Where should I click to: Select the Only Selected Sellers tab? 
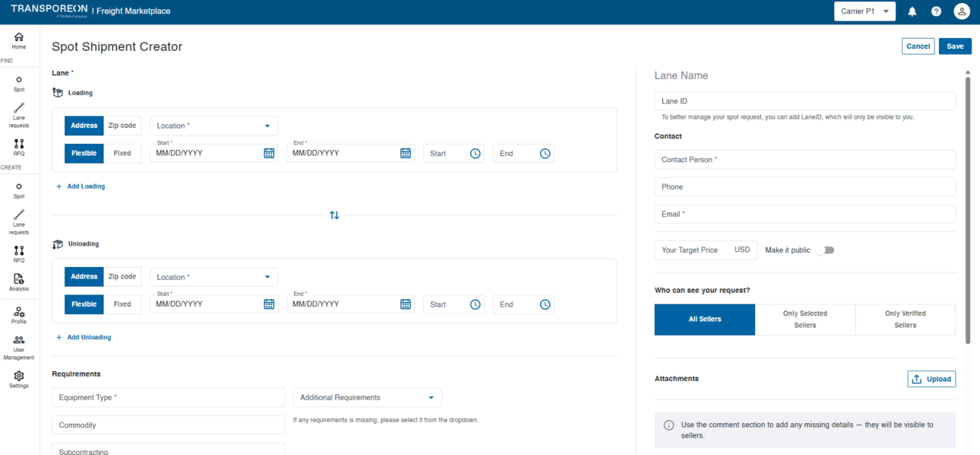(804, 319)
